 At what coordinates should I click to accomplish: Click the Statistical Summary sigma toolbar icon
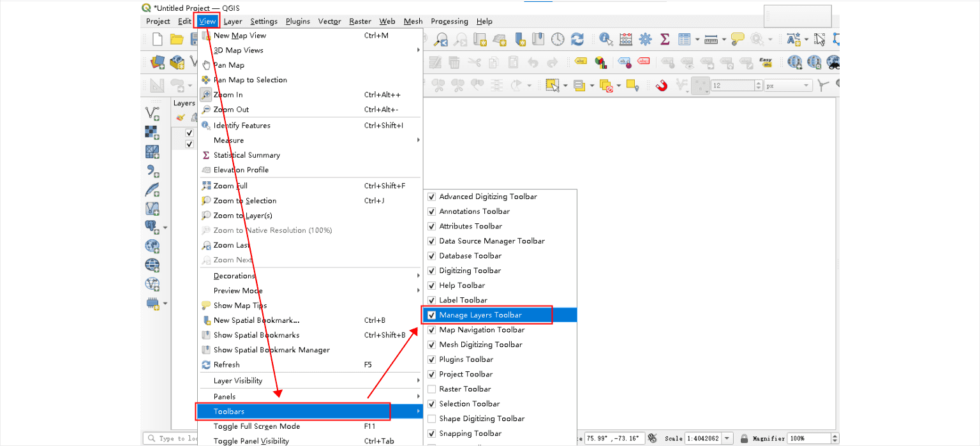tap(665, 40)
